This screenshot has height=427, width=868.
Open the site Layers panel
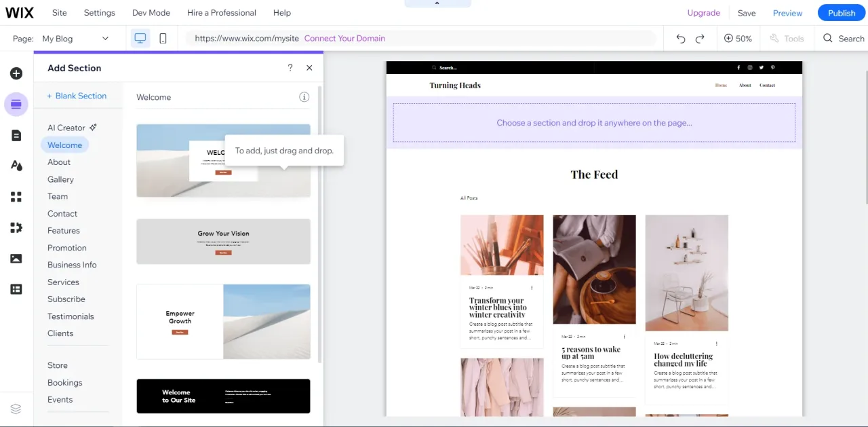pos(16,409)
